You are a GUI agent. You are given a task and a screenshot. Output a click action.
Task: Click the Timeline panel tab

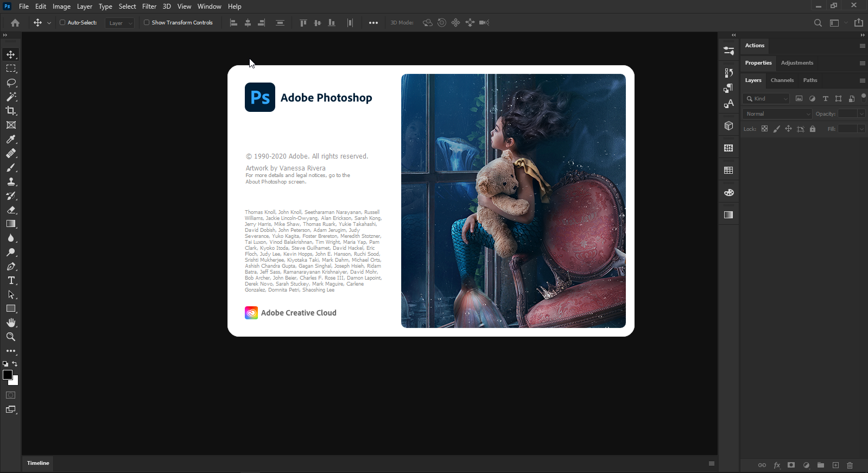point(38,463)
